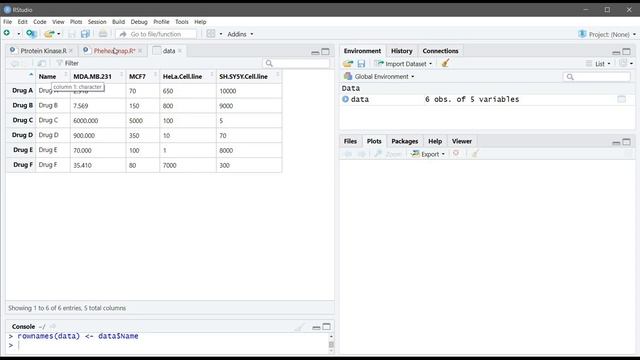Screen dimensions: 640x360
Task: Switch to the Connections tab
Action: click(440, 51)
